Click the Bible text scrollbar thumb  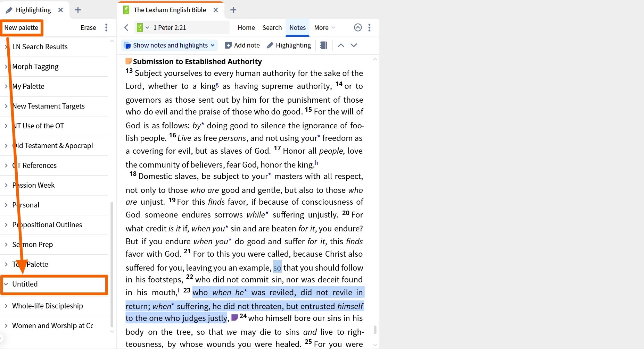click(375, 330)
